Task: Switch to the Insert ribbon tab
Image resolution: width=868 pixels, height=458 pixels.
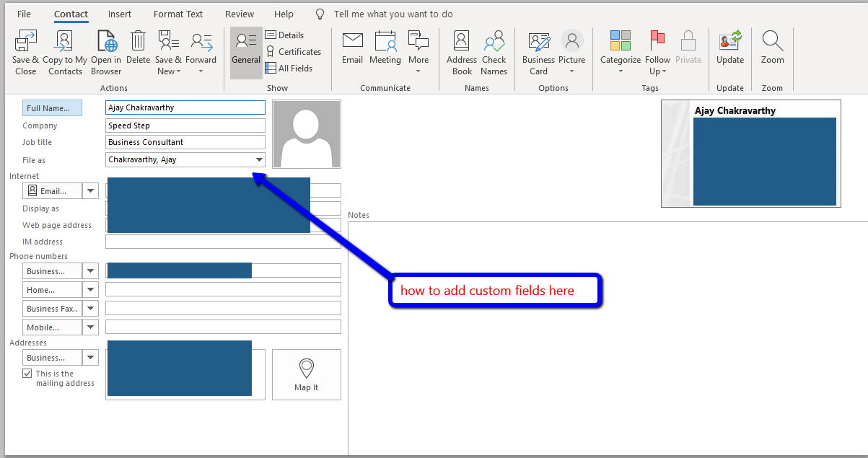Action: coord(120,14)
